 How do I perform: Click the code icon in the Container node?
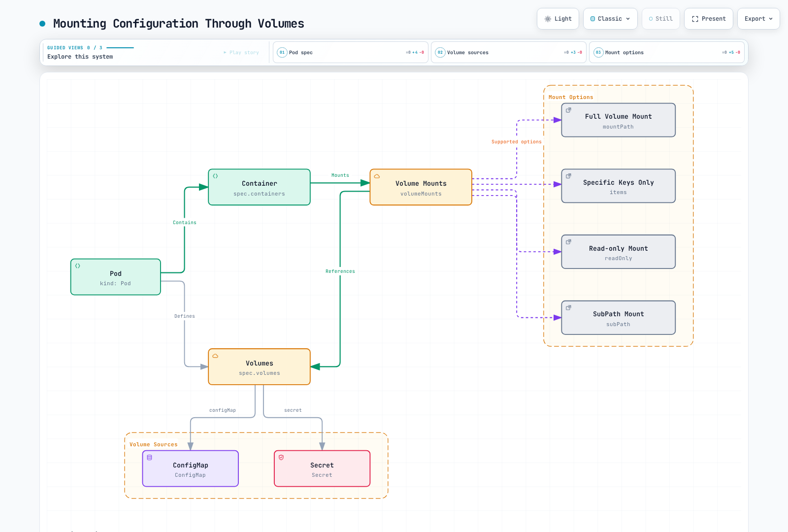click(215, 176)
